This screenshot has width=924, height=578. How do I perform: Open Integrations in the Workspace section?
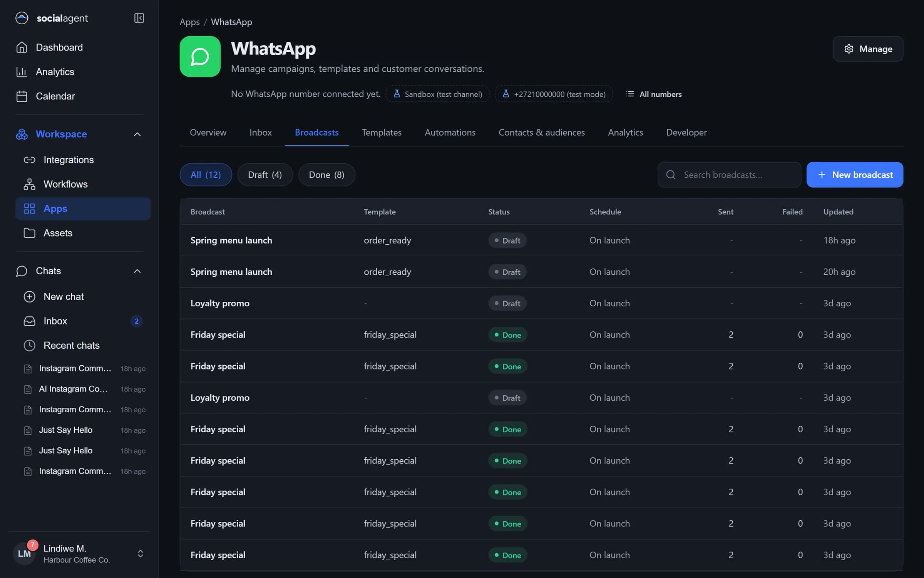(83, 160)
